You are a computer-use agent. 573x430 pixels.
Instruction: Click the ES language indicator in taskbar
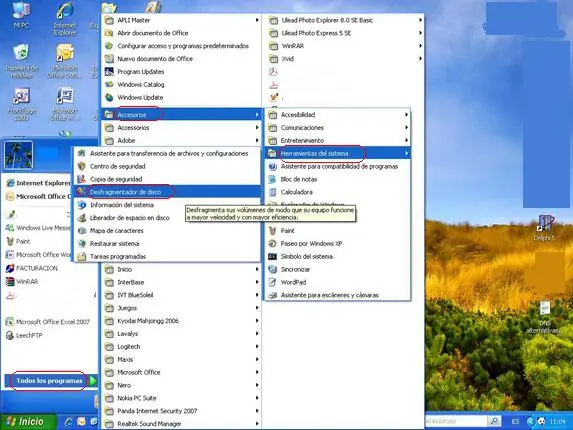pos(515,422)
